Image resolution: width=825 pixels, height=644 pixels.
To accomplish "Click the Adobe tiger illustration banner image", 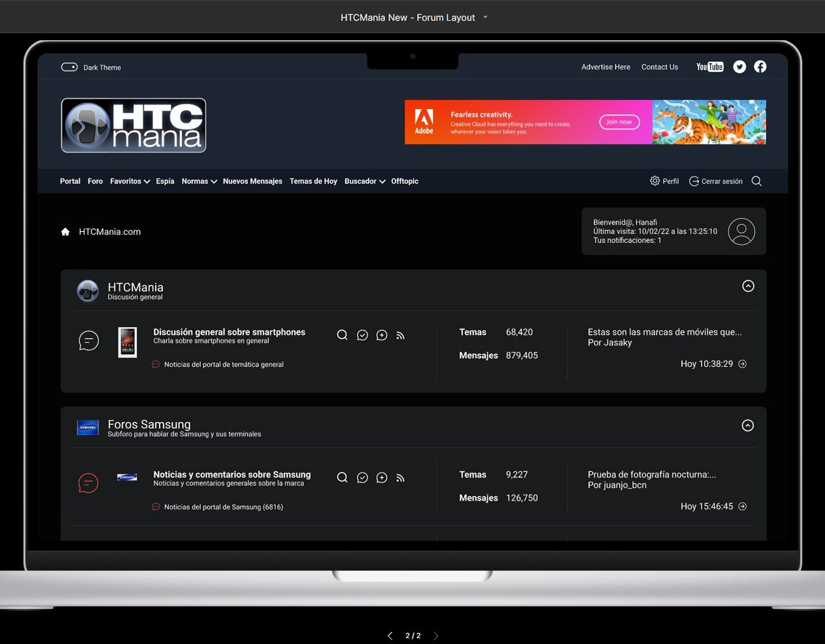I will click(x=709, y=122).
